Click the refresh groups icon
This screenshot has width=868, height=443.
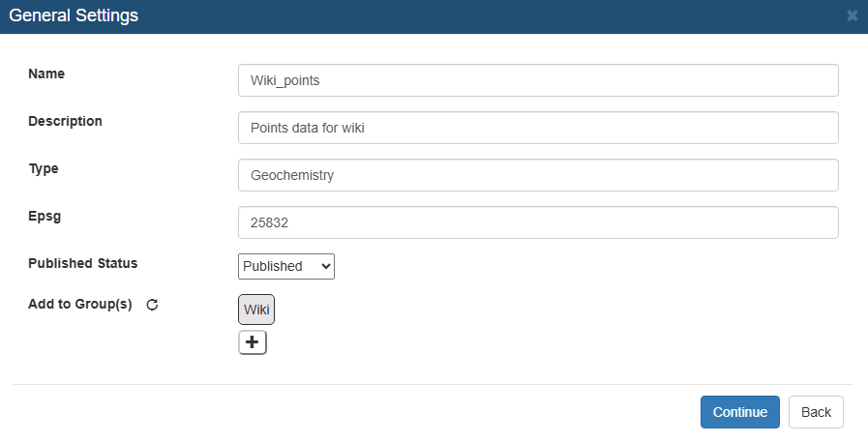152,305
